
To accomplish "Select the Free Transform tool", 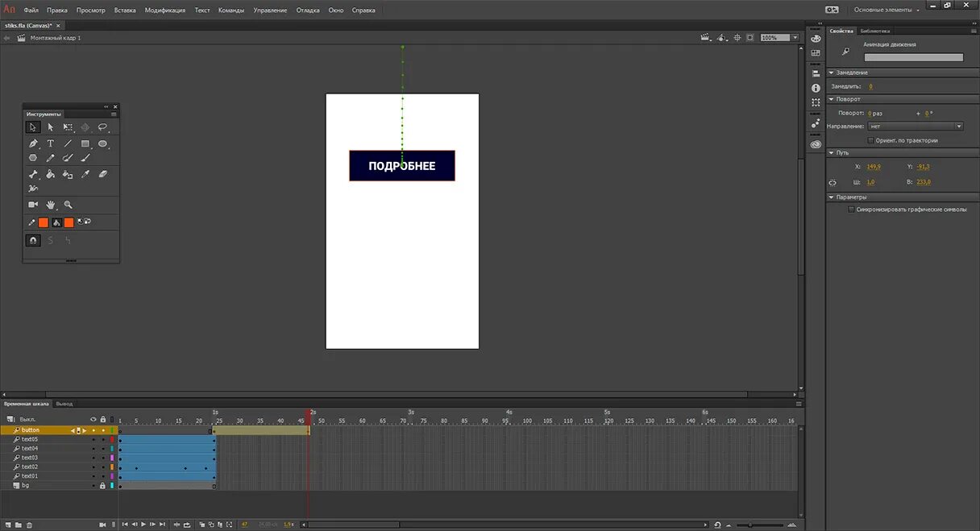I will [x=68, y=127].
